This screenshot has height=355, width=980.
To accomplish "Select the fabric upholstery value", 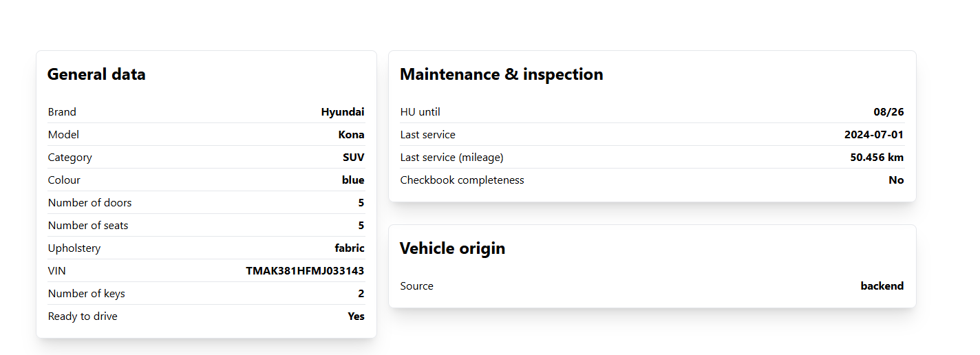I will click(x=350, y=248).
